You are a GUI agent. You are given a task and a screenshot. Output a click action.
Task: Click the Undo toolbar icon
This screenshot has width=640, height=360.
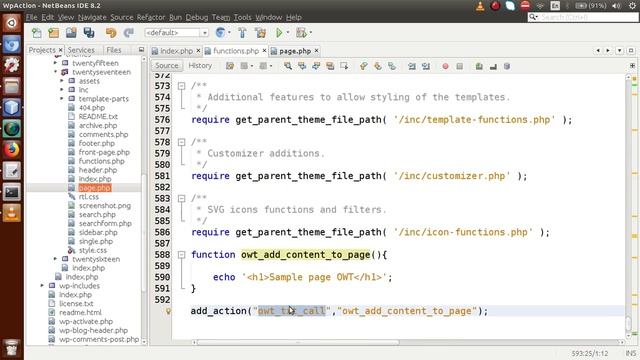[x=111, y=33]
